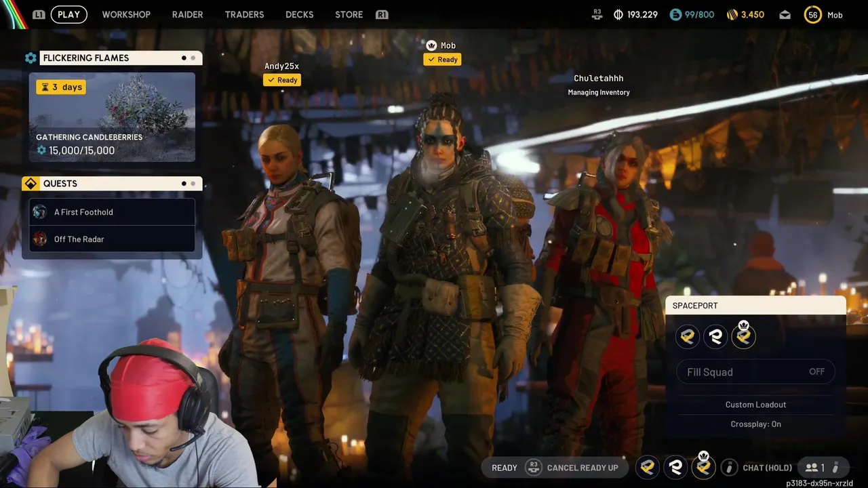Click the Managing Inventory status text
The image size is (868, 488).
coord(599,92)
